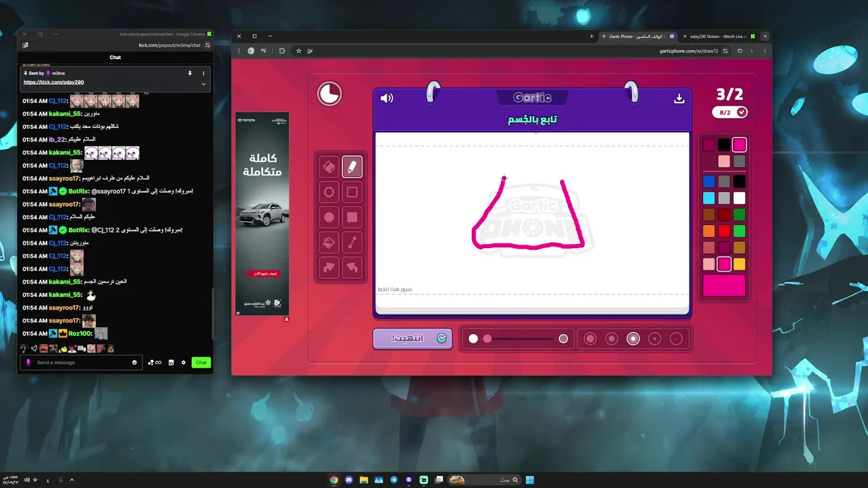Click the 8/2 players ready badge
The image size is (868, 488).
tap(730, 112)
